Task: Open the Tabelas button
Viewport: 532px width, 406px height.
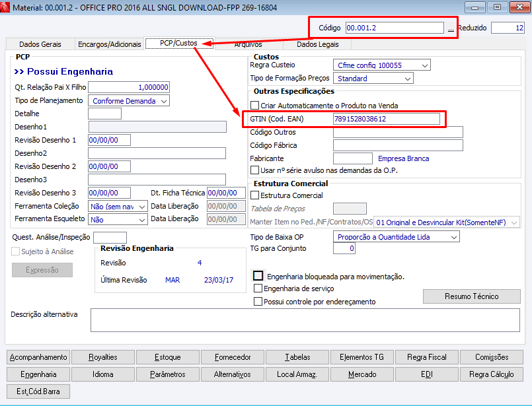Action: tap(297, 357)
